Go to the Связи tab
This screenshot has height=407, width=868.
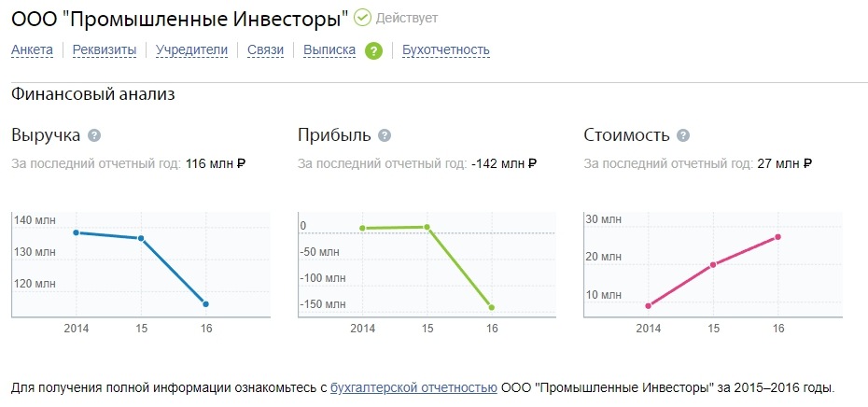click(265, 50)
